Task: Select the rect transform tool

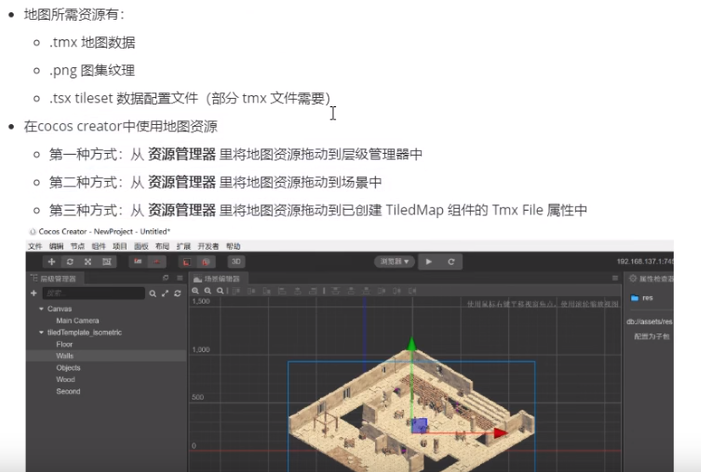Action: [x=107, y=262]
